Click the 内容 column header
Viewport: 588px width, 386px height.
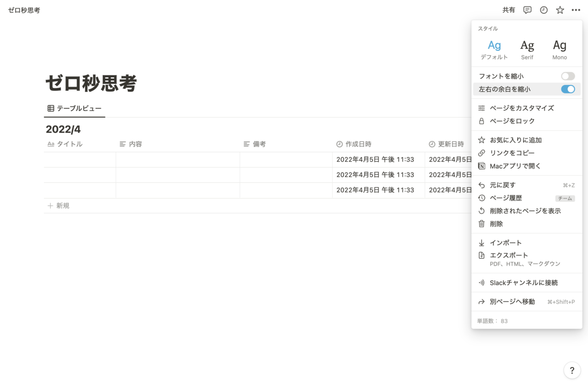[178, 144]
